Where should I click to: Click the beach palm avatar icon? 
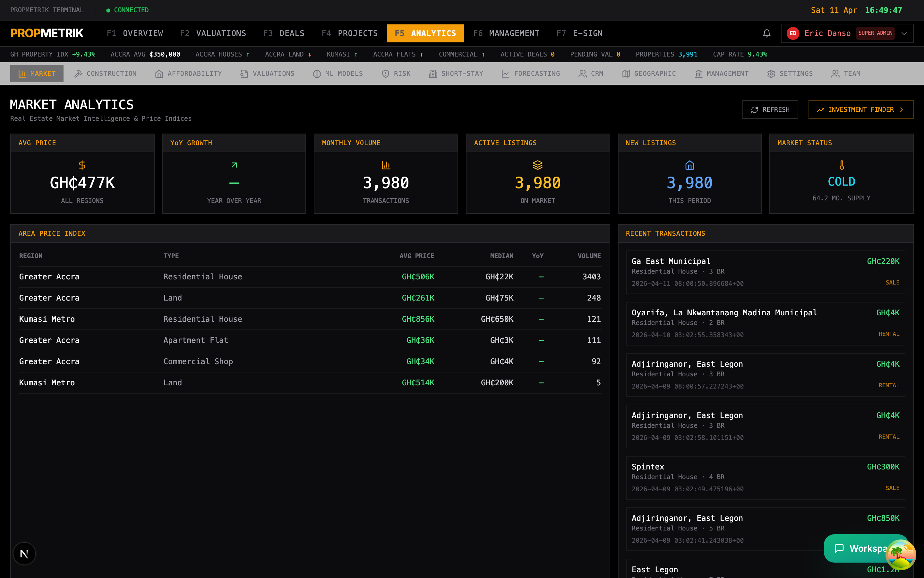901,555
